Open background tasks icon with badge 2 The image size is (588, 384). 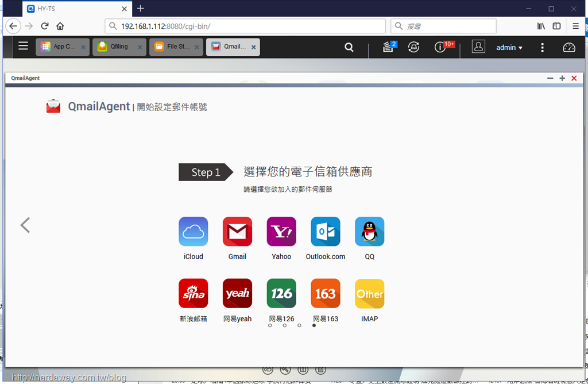[389, 47]
